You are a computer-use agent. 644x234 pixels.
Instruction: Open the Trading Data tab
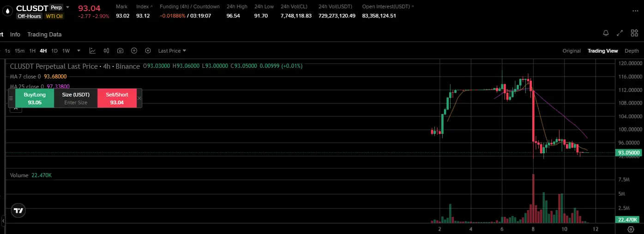pos(44,35)
